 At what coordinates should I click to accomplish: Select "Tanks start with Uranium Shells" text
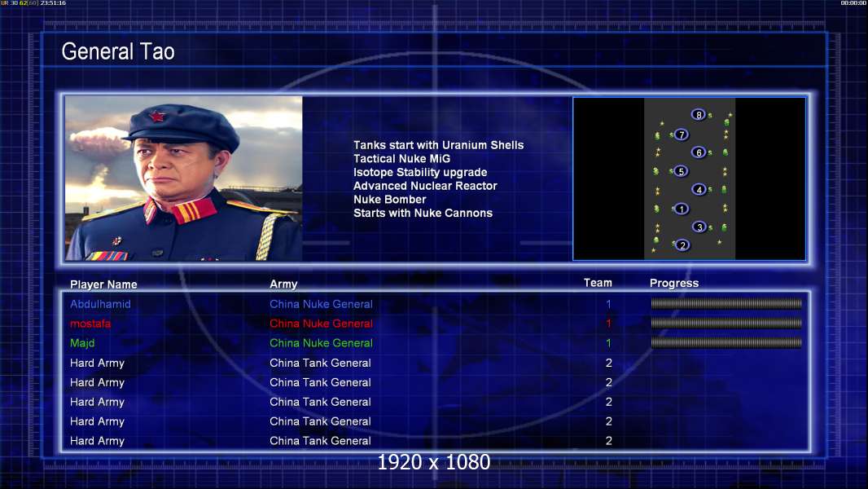(438, 145)
